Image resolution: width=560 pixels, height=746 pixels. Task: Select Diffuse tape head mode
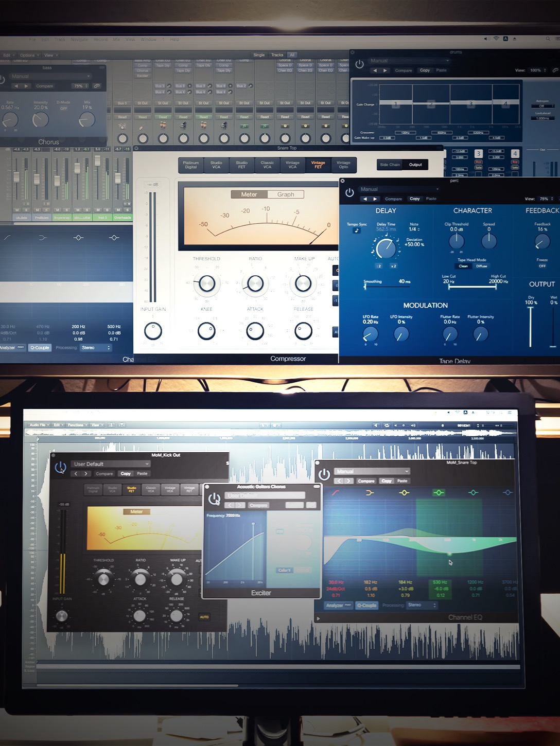pos(481,266)
